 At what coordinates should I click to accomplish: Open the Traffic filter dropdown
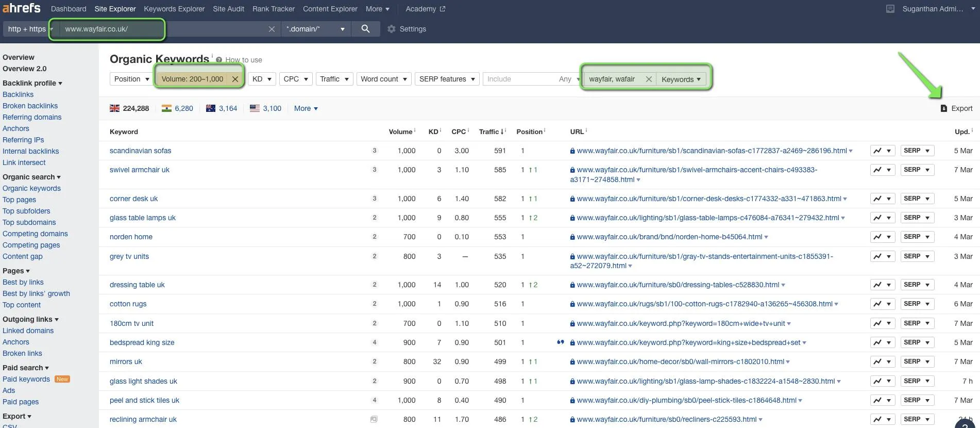tap(334, 79)
